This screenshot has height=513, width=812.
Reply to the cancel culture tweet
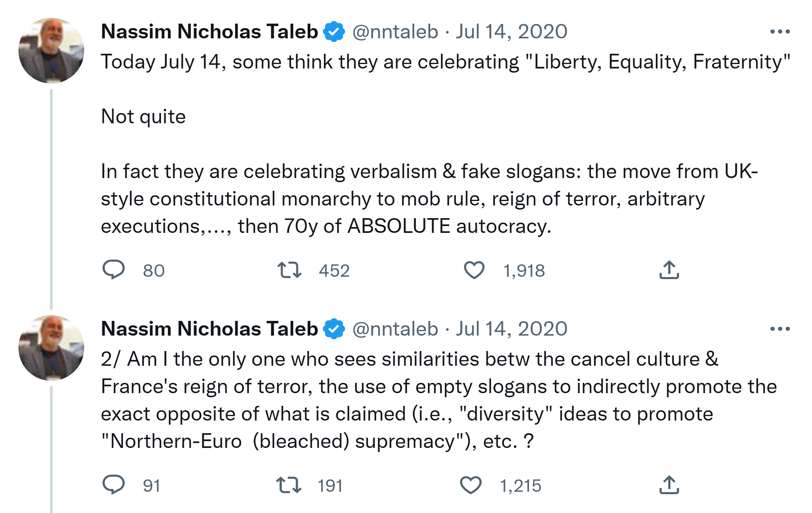click(x=114, y=485)
